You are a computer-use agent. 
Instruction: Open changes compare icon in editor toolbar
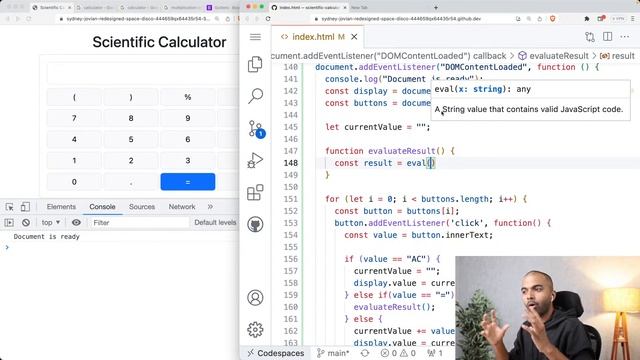coord(590,37)
